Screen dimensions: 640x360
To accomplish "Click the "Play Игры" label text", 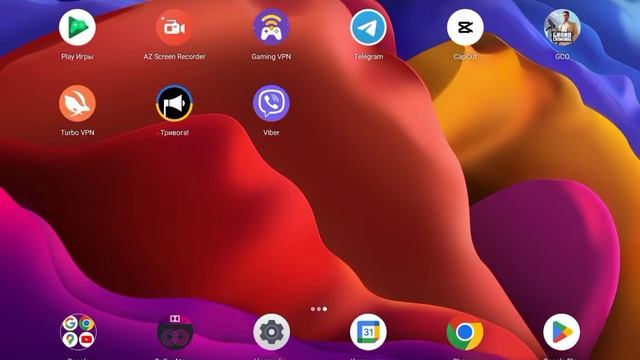I will tap(77, 57).
